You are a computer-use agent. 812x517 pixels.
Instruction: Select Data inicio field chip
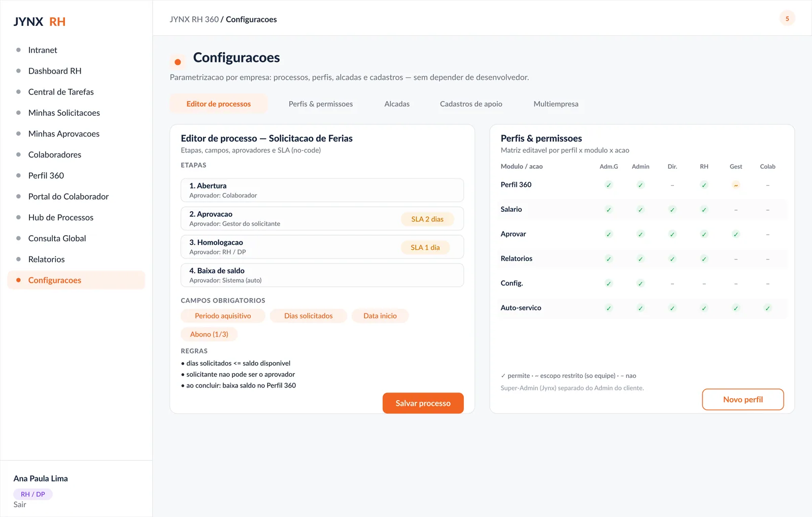[x=380, y=316]
